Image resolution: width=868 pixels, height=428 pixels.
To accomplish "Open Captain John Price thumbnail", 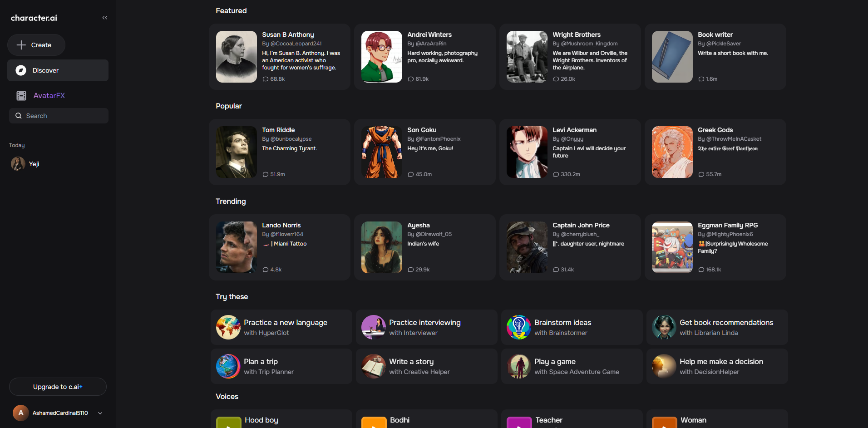I will coord(527,247).
